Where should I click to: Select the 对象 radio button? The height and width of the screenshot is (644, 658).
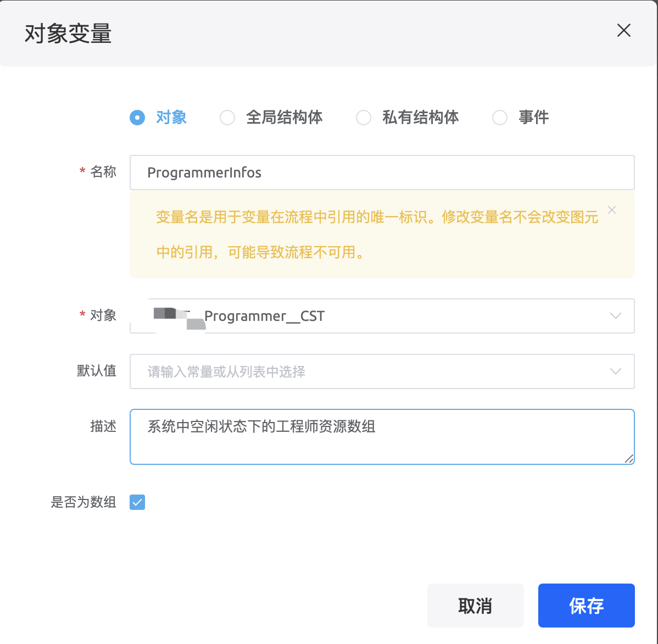tap(137, 118)
